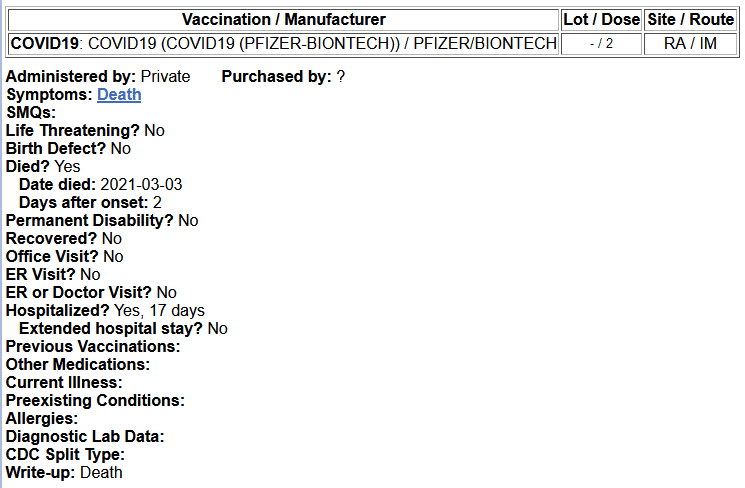This screenshot has height=488, width=745.
Task: Click the SMQs label
Action: pyautogui.click(x=31, y=112)
